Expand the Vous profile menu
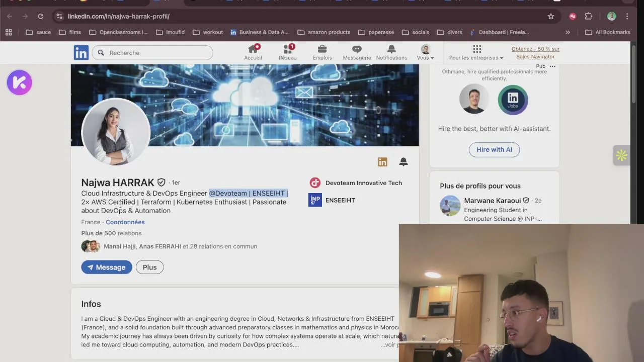The image size is (644, 362). pyautogui.click(x=426, y=52)
